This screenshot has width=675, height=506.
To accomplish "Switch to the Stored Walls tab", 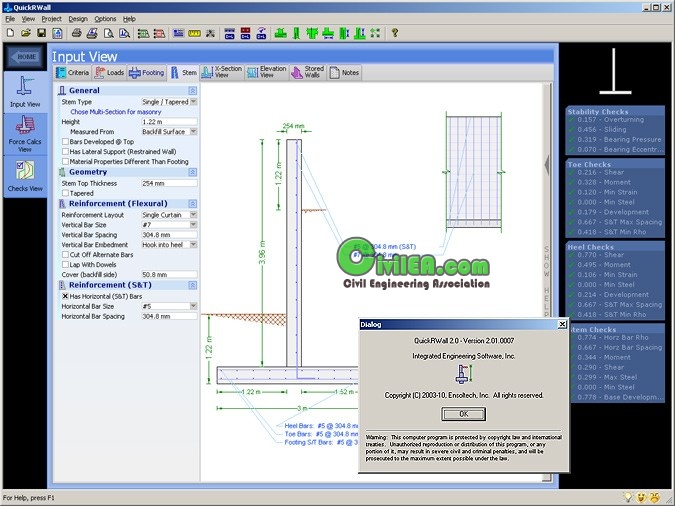I will coord(307,72).
